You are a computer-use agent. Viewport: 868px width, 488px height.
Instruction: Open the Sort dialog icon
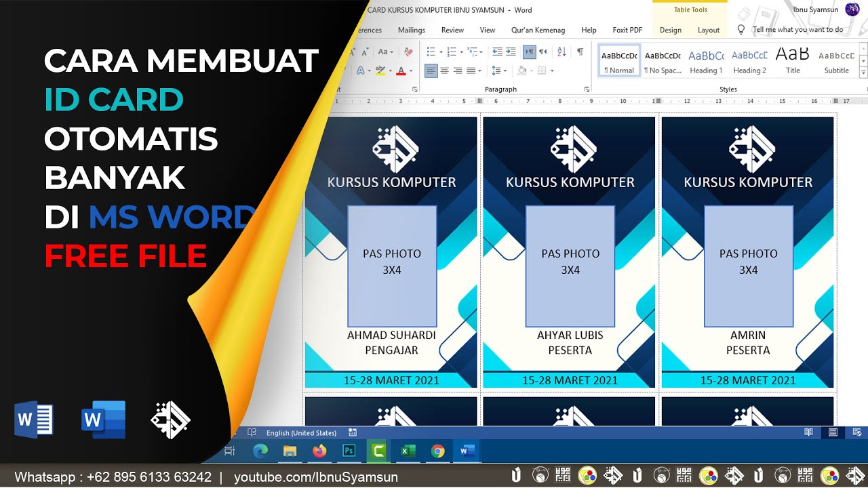coord(561,52)
